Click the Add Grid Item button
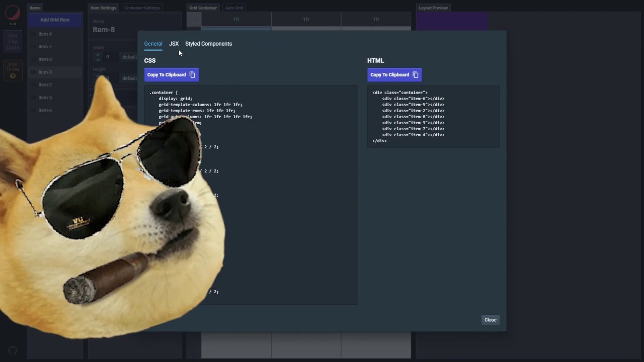Image resolution: width=644 pixels, height=362 pixels. click(x=55, y=20)
